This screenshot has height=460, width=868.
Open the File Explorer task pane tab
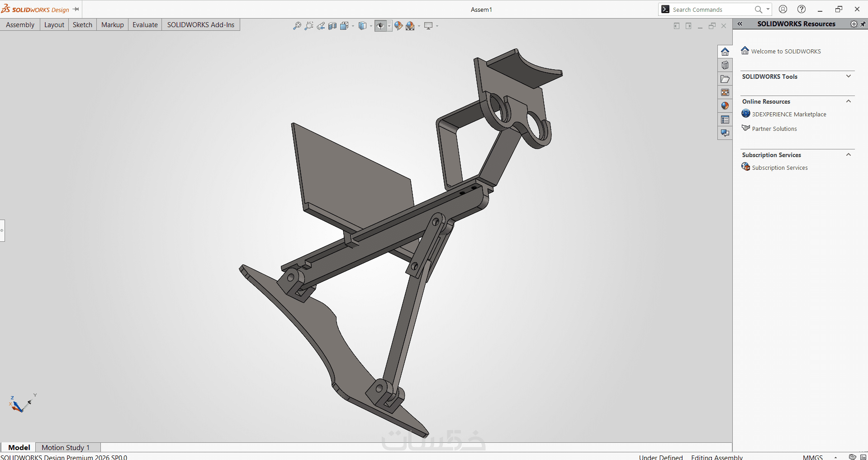coord(725,79)
